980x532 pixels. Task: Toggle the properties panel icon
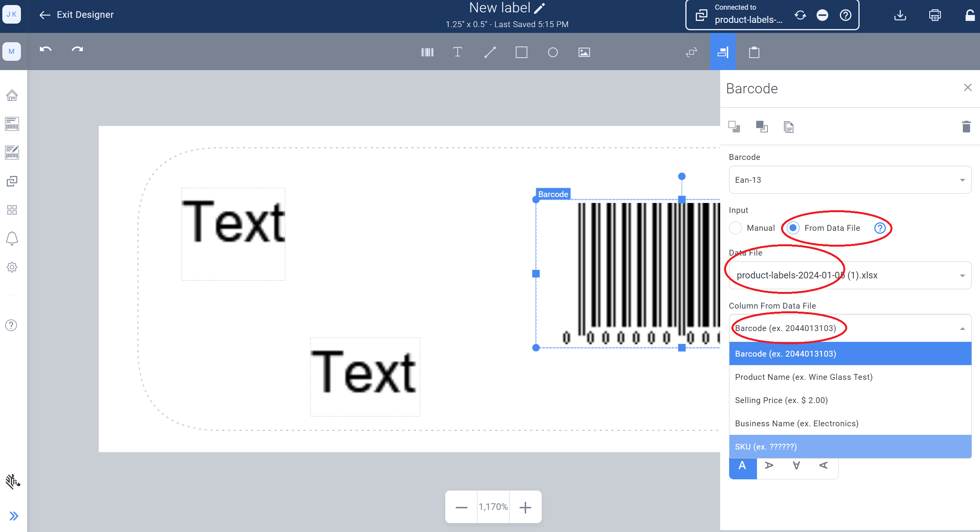723,51
